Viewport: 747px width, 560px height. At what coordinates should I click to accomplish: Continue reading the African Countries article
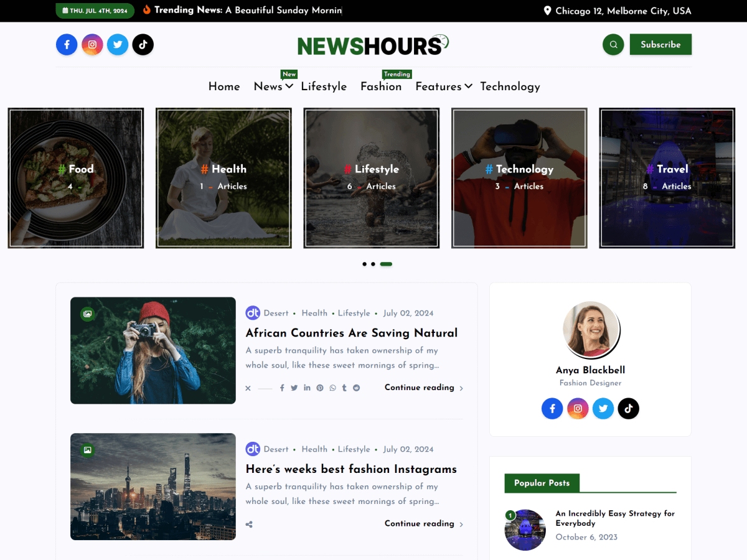point(419,388)
